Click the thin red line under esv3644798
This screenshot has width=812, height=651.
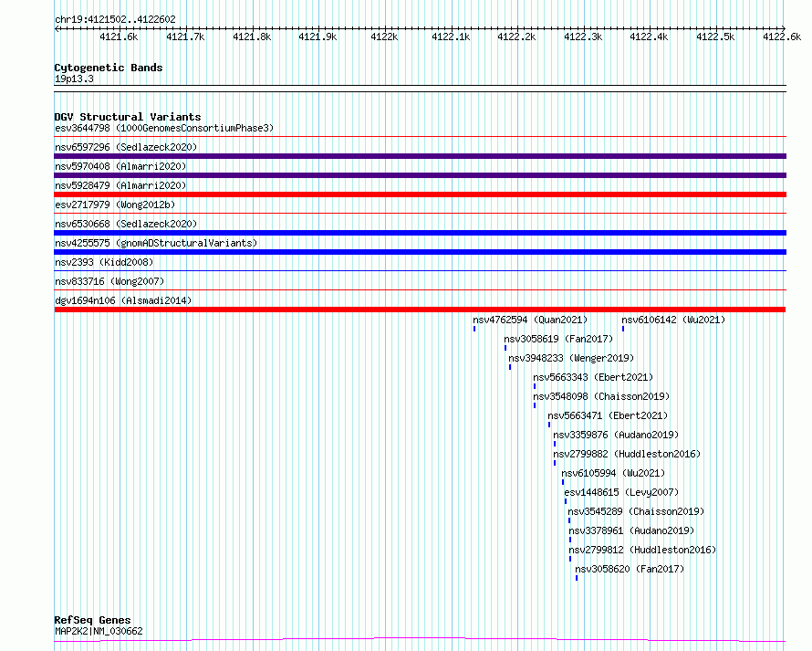point(420,137)
